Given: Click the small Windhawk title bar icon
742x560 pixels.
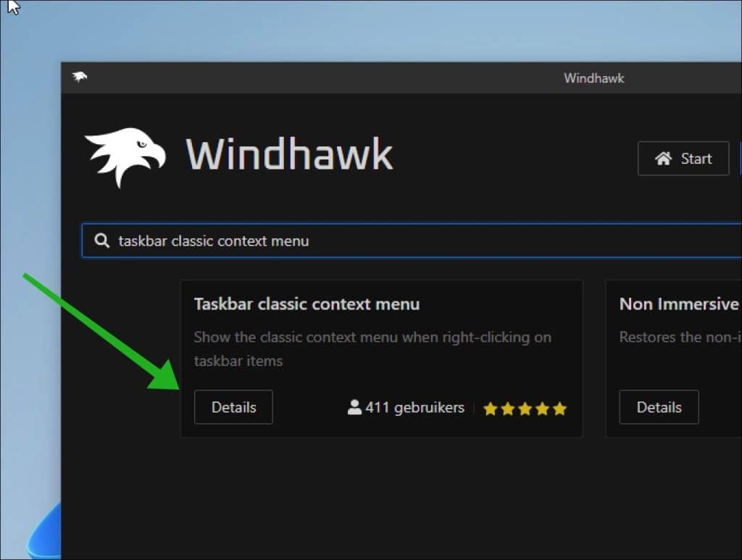Looking at the screenshot, I should point(80,77).
